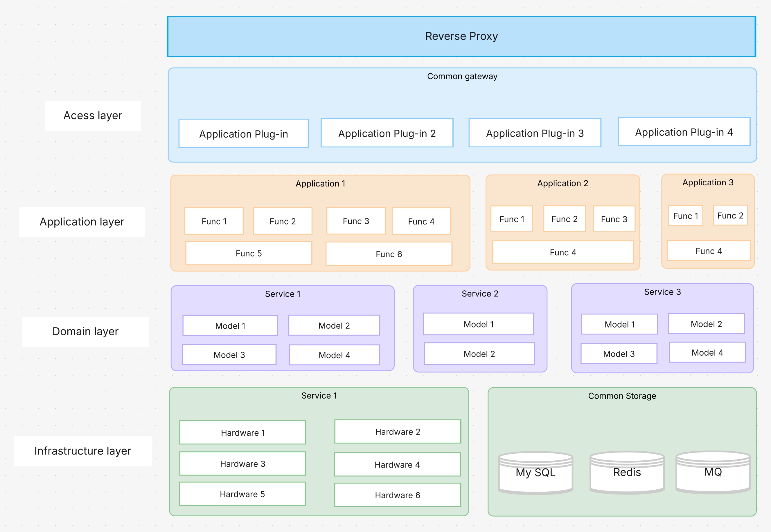The width and height of the screenshot is (771, 532).
Task: Select Model 3 in domain Service 1
Action: pyautogui.click(x=229, y=355)
